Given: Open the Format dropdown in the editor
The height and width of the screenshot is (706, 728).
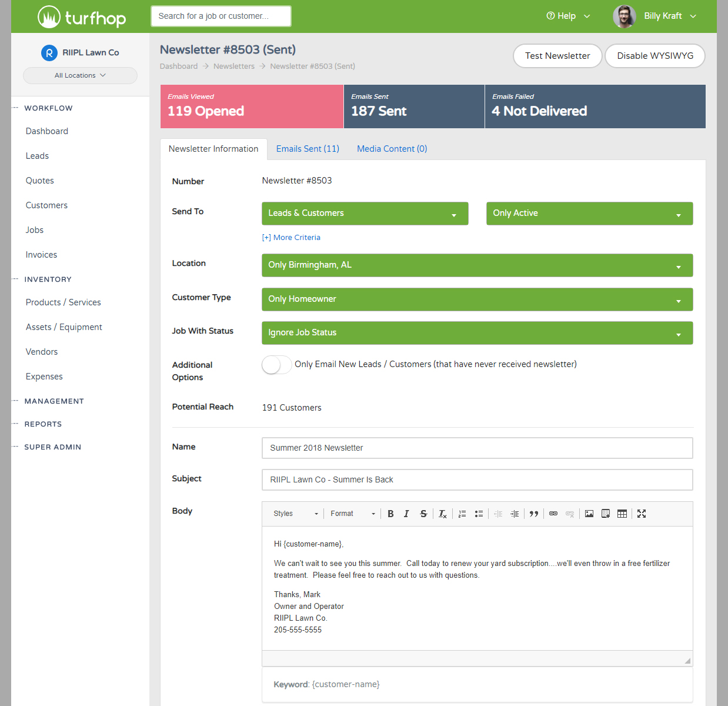Looking at the screenshot, I should click(352, 513).
